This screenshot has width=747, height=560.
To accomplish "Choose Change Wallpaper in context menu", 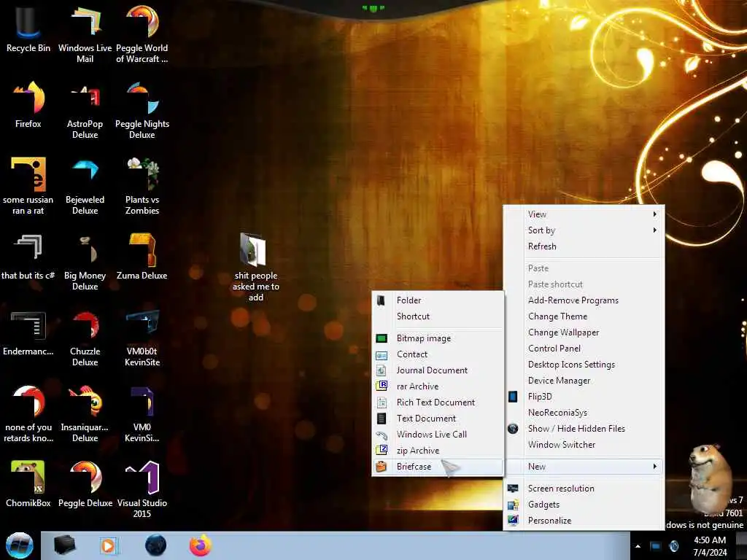I will tap(584, 332).
